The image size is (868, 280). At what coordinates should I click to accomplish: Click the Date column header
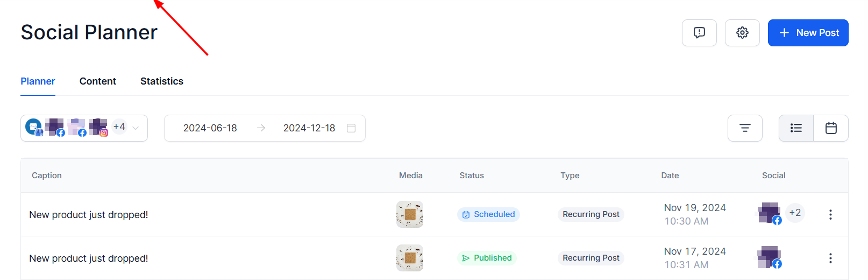pos(670,176)
